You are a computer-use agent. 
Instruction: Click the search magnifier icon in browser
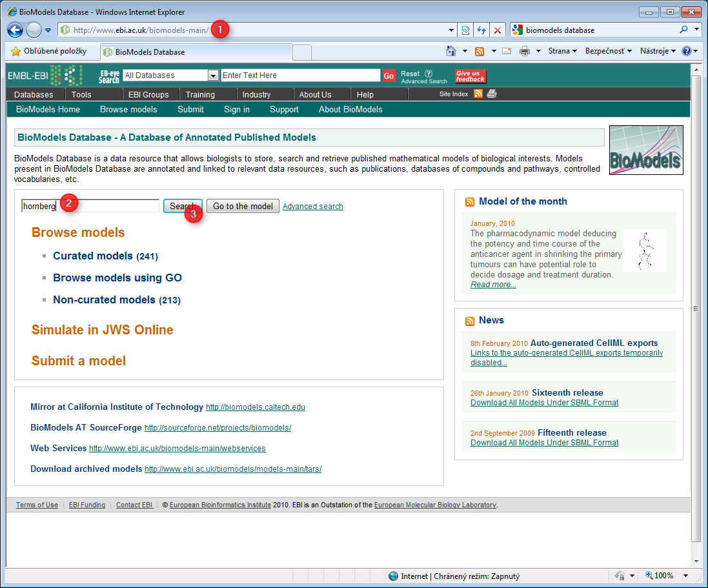[683, 30]
